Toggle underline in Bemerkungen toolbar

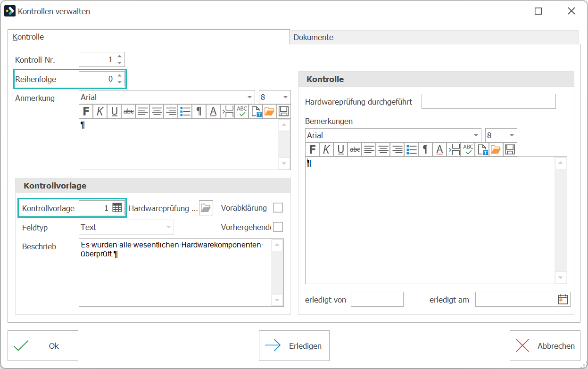340,149
